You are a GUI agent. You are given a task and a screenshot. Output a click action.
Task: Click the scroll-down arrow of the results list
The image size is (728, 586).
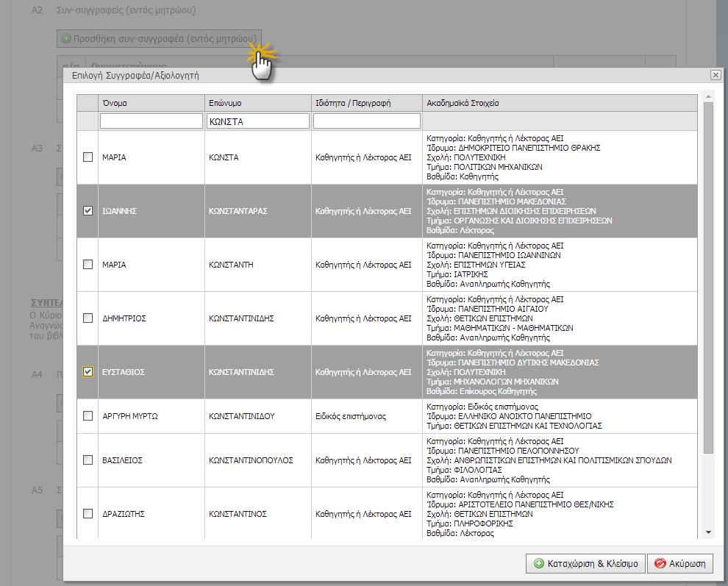click(708, 532)
